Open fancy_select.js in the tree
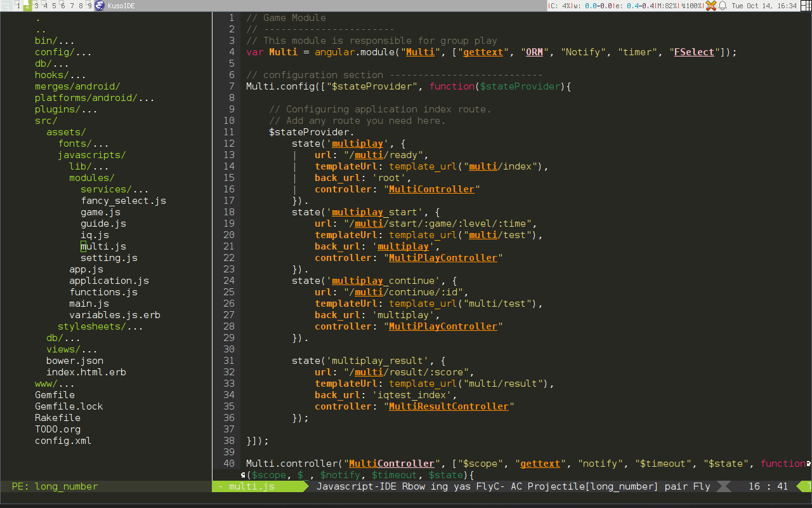The height and width of the screenshot is (508, 812). 123,201
